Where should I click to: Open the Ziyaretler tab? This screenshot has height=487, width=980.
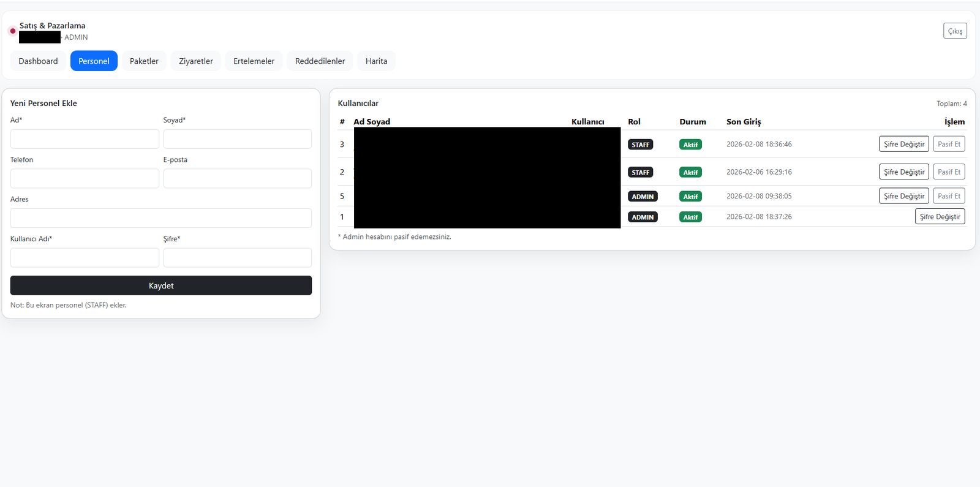coord(195,61)
